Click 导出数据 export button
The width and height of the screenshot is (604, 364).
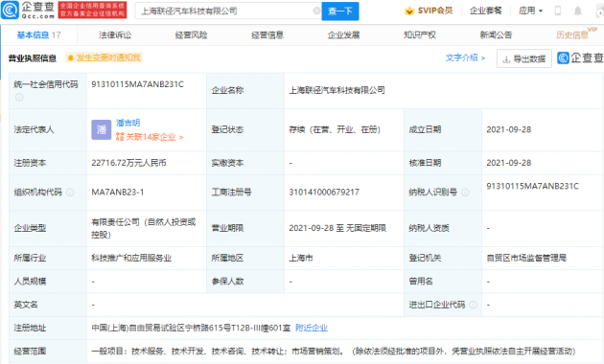click(524, 58)
